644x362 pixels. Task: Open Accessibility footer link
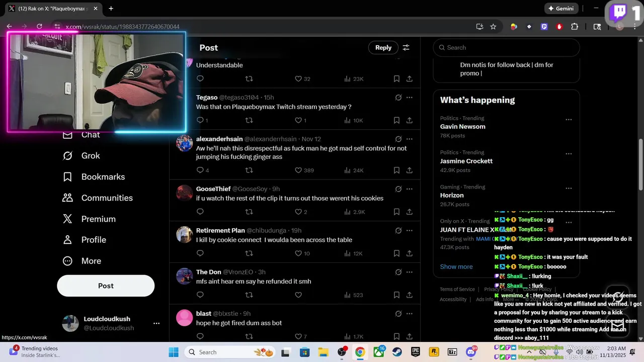tap(453, 299)
